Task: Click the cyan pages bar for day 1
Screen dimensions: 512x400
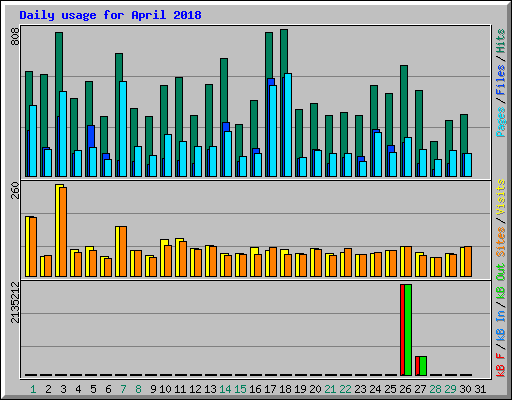Action: point(33,141)
